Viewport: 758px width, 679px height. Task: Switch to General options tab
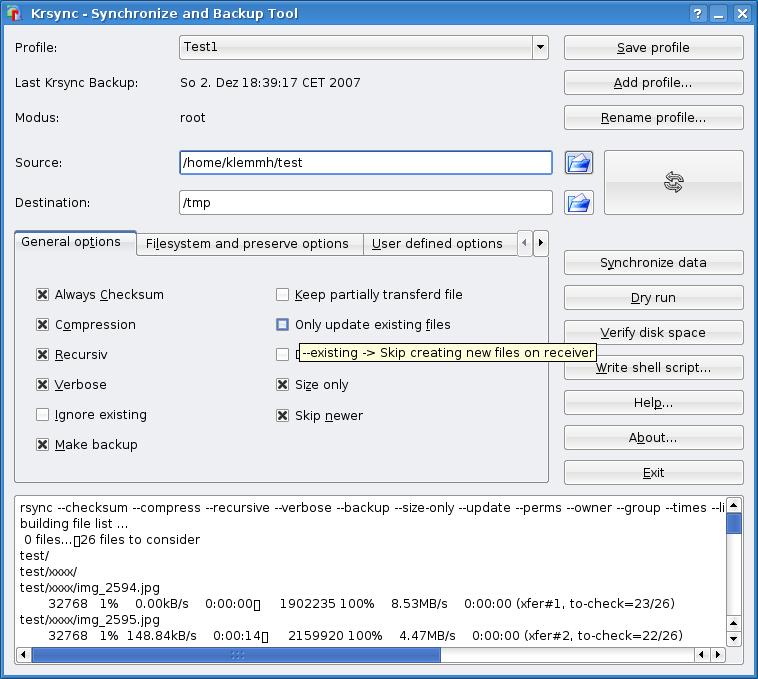[75, 242]
